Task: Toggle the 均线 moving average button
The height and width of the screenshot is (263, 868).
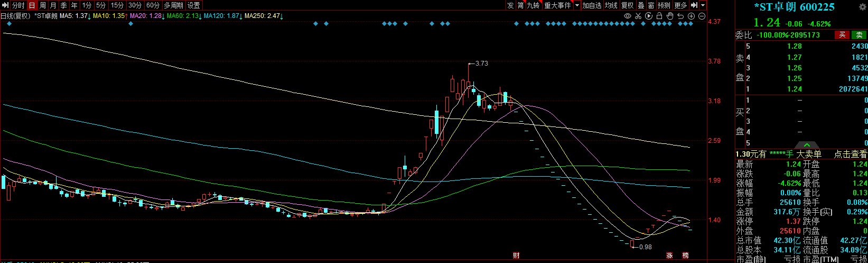Action: coord(611,5)
